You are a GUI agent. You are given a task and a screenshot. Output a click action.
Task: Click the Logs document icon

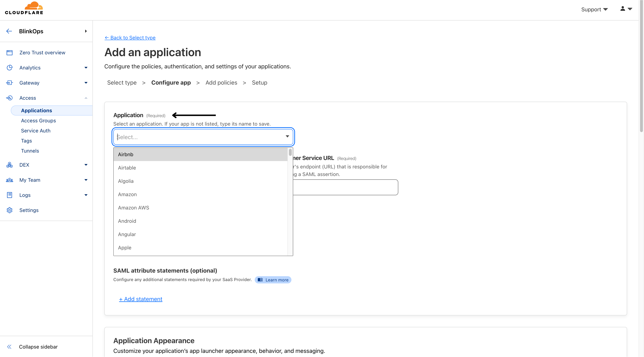[x=10, y=195]
